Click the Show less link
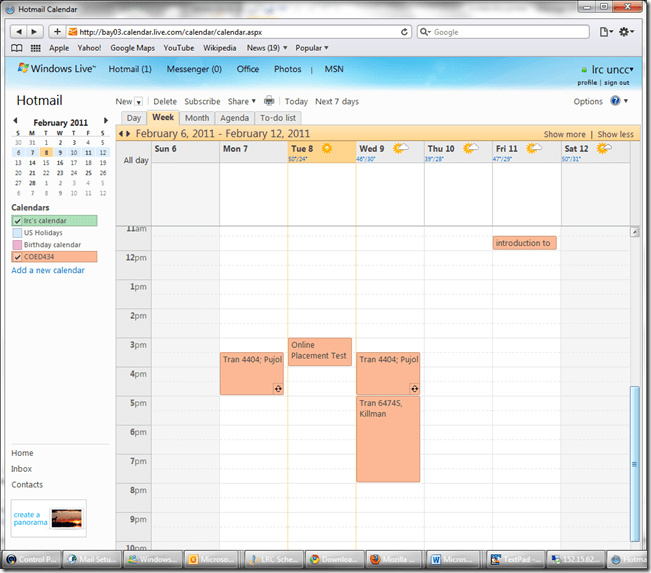This screenshot has height=573, width=651. click(x=615, y=134)
